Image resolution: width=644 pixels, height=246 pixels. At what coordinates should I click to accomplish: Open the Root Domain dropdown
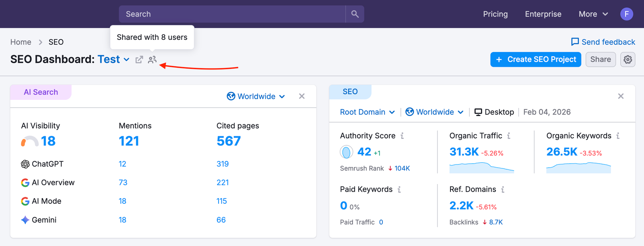pyautogui.click(x=367, y=112)
